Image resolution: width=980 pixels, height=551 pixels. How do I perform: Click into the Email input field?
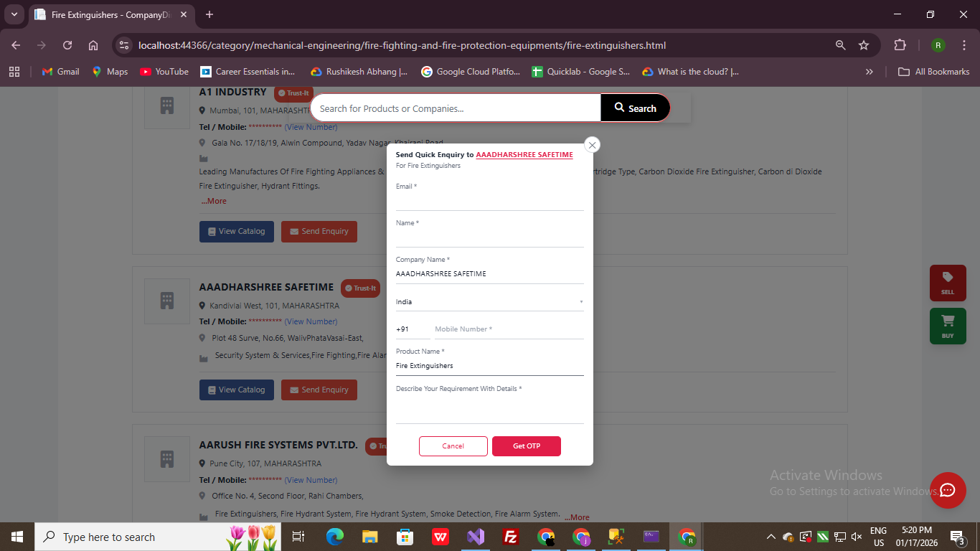(x=489, y=202)
